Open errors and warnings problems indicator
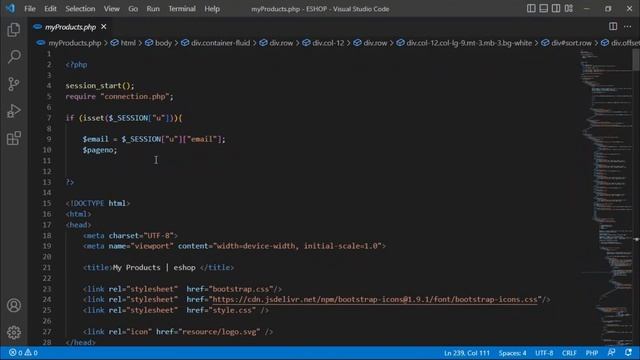640x360 pixels. tap(23, 353)
